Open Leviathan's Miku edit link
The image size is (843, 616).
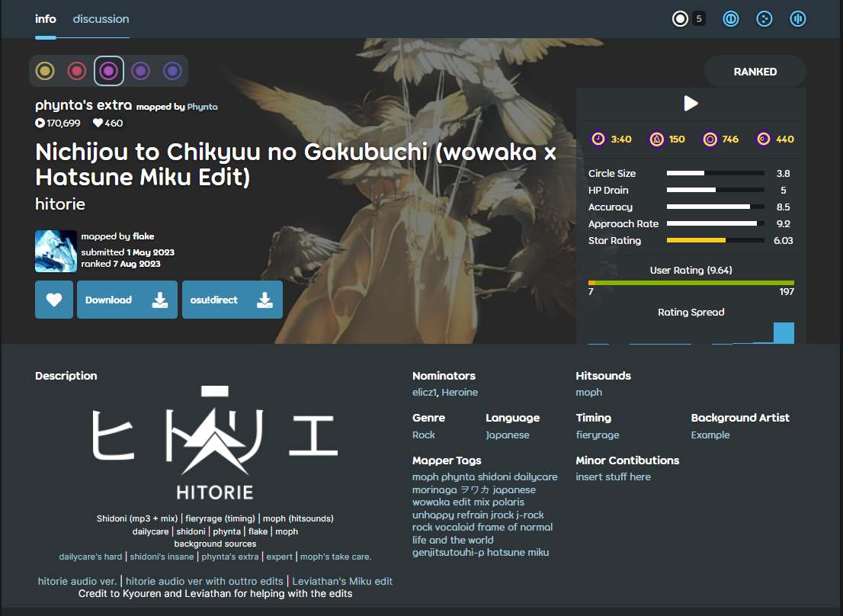342,581
